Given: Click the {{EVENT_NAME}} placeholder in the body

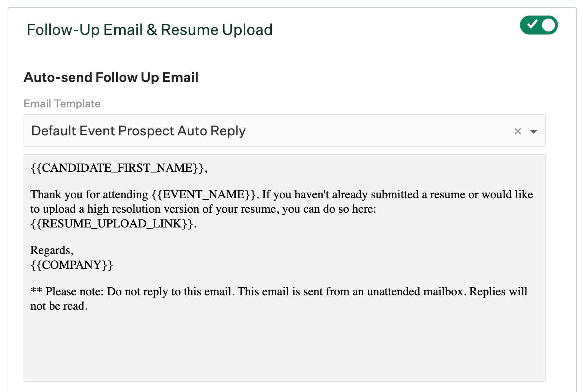Looking at the screenshot, I should (204, 194).
